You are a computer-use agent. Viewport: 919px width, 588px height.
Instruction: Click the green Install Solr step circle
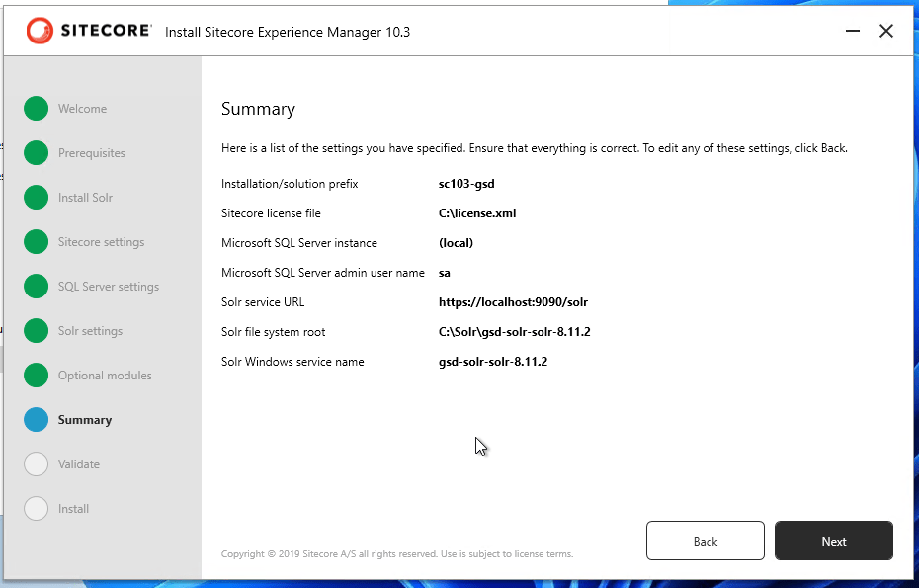click(37, 198)
